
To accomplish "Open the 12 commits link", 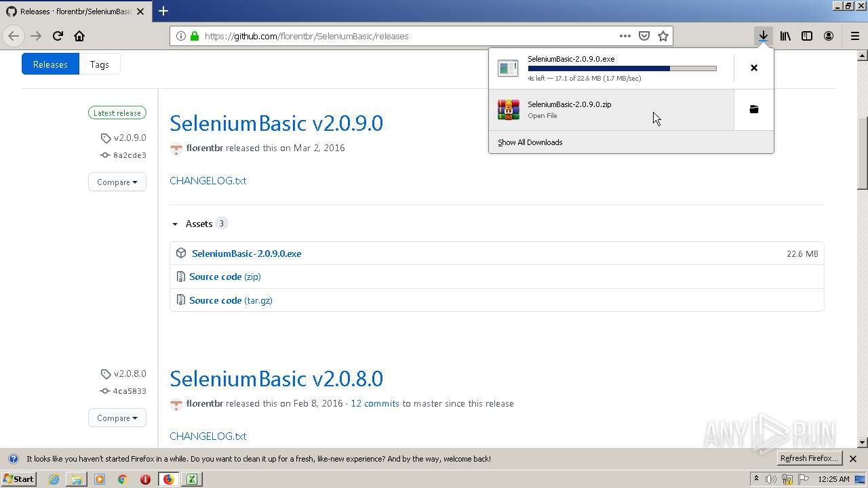I will click(375, 403).
